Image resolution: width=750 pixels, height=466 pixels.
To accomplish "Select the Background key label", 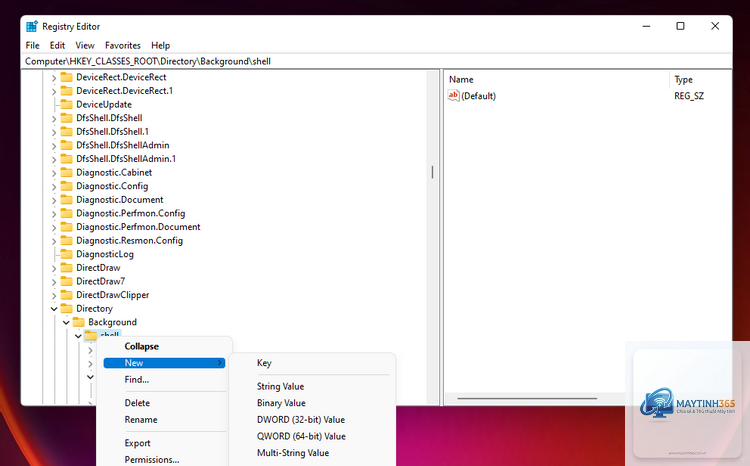I will point(112,322).
